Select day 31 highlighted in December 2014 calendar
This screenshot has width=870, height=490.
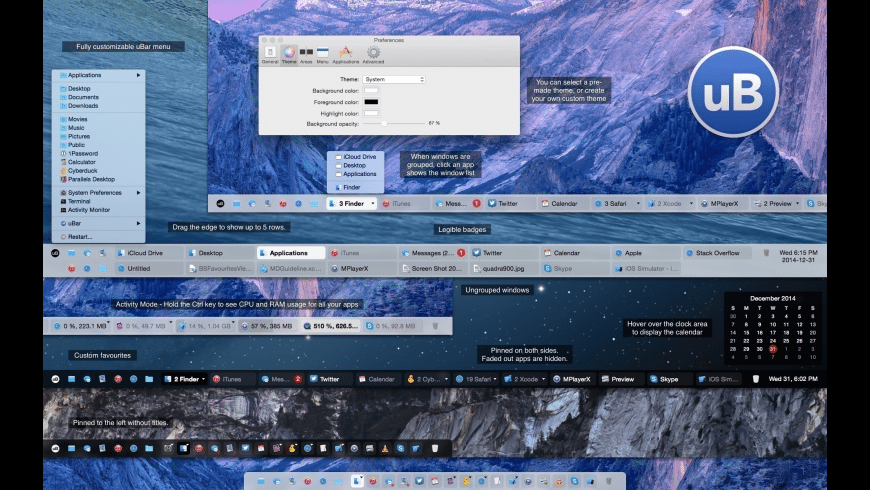[772, 349]
